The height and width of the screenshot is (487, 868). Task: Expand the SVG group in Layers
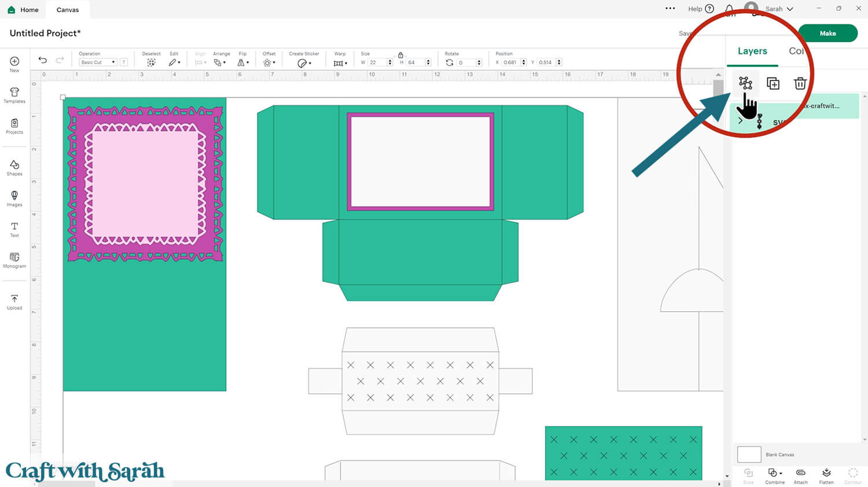pyautogui.click(x=740, y=121)
